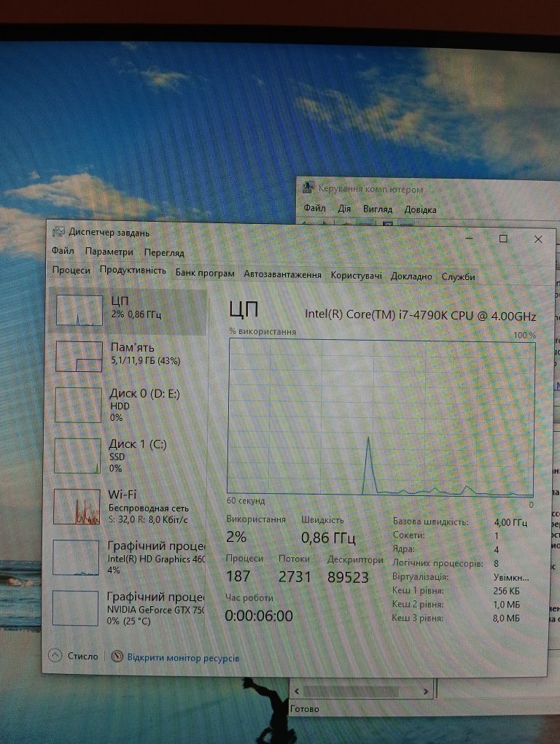Click the Диспетчер завдань title bar icon

coord(58,232)
